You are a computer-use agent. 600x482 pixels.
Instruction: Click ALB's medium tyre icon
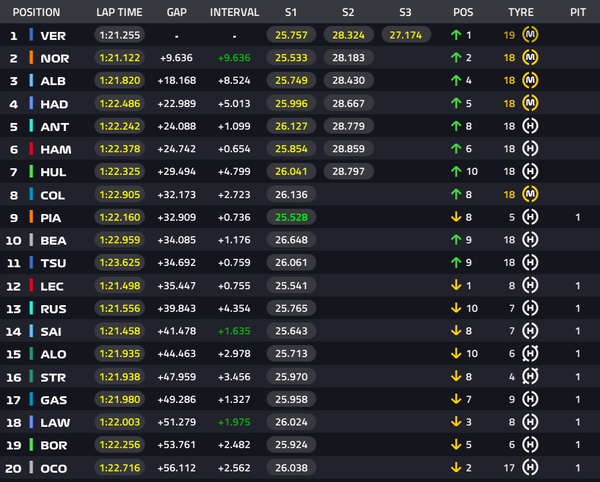(530, 80)
